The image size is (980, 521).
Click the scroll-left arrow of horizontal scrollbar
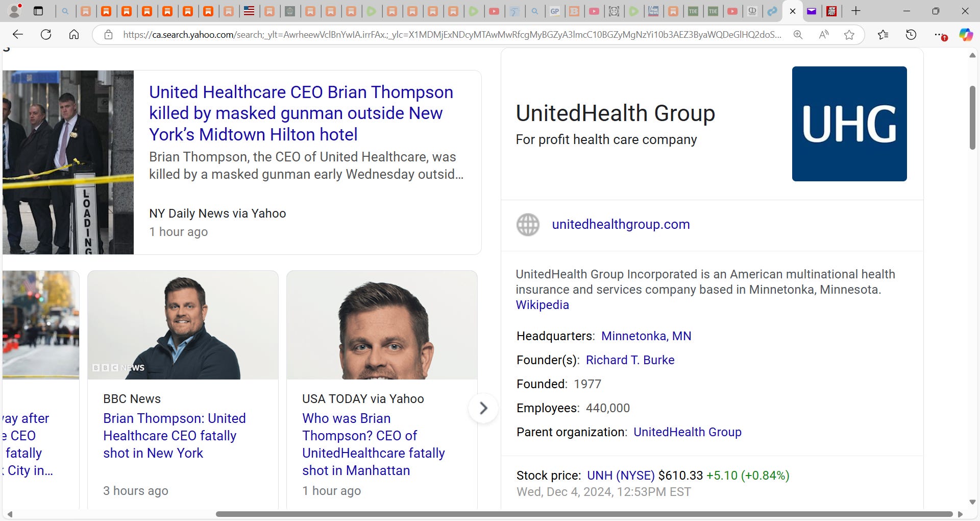[9, 514]
